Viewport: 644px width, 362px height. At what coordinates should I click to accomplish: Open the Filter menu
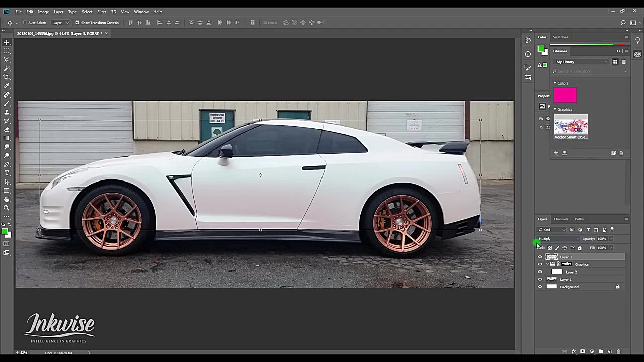(102, 12)
